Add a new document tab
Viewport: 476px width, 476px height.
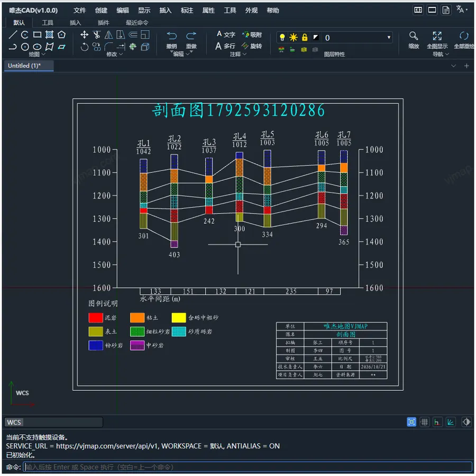466,66
